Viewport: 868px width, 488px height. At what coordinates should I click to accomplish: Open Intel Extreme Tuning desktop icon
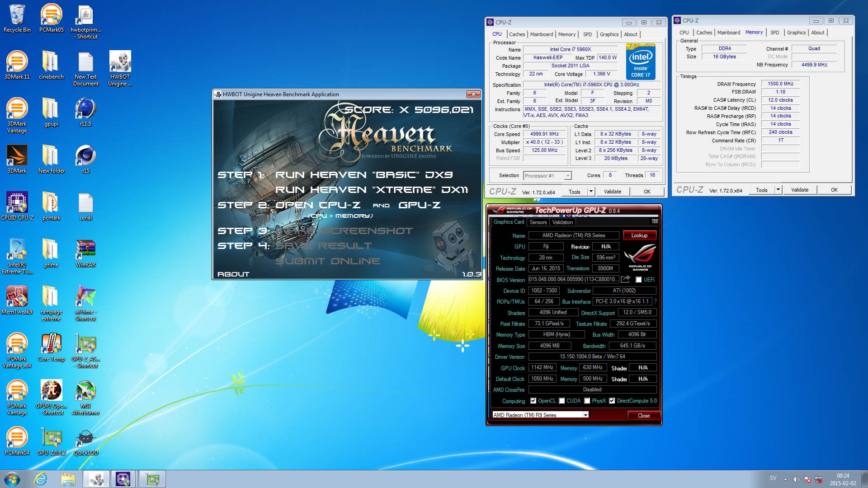coord(17,256)
